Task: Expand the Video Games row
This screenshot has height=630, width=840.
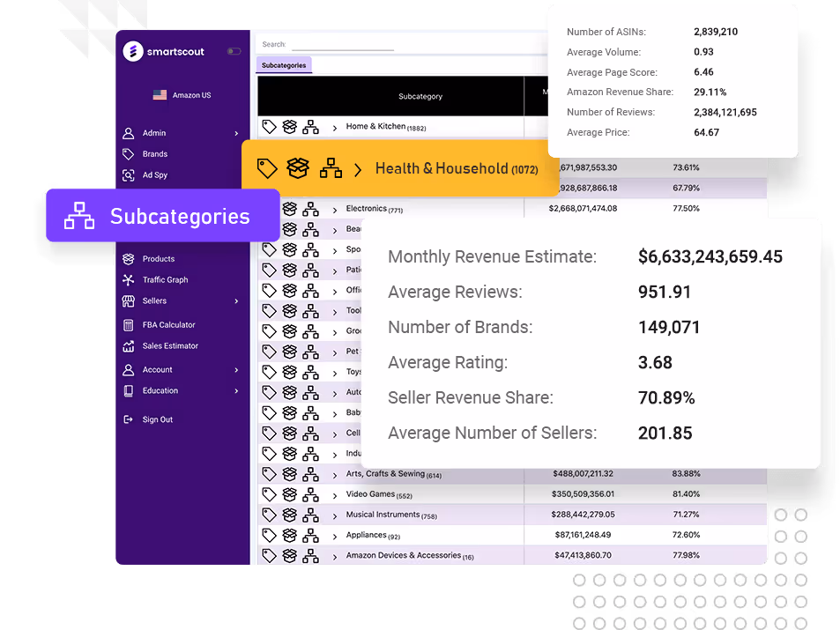Action: [x=335, y=495]
